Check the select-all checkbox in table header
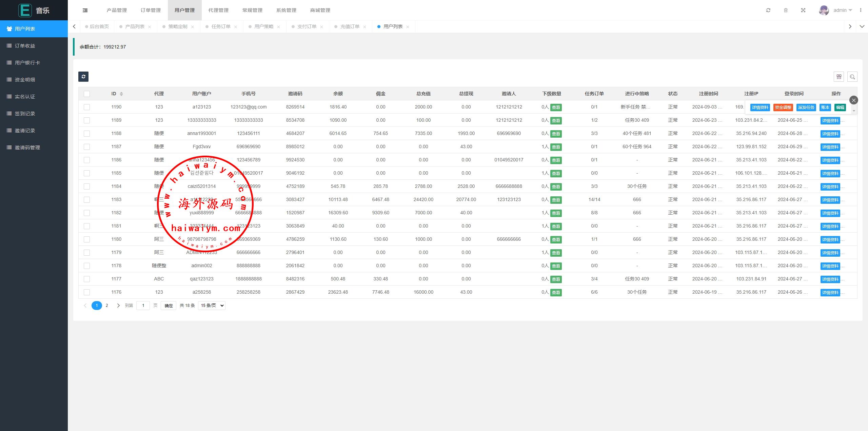 click(87, 94)
